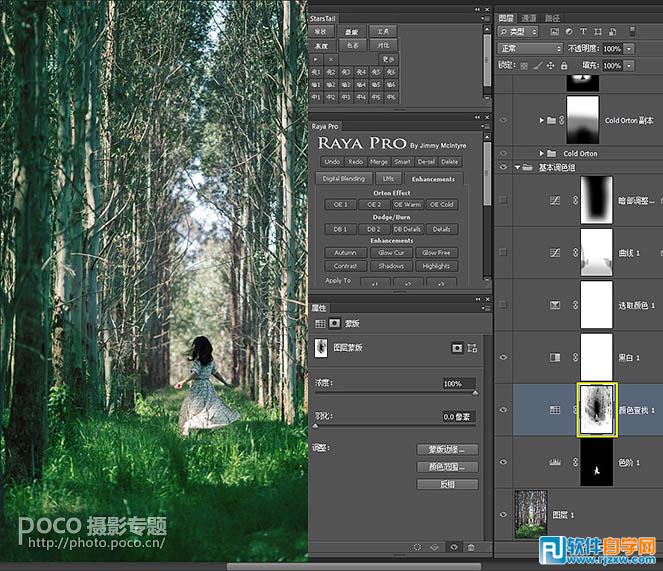Viewport: 663px width, 571px height.
Task: Toggle the layer filter on/off switch
Action: pos(632,31)
